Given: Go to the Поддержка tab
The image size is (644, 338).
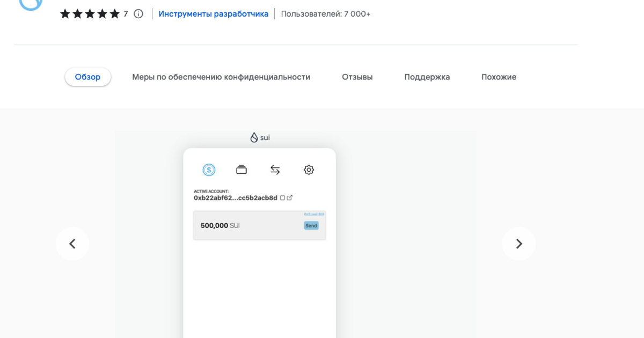Looking at the screenshot, I should click(x=427, y=77).
